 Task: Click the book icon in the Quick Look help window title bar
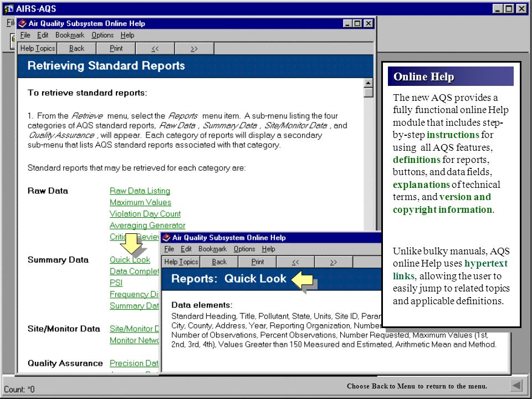pyautogui.click(x=167, y=238)
